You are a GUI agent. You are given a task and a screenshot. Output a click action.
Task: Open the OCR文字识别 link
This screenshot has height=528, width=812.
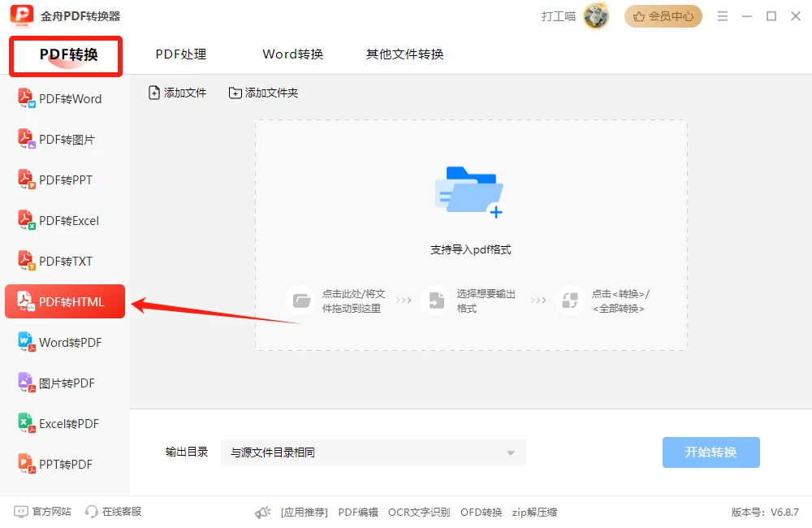419,512
